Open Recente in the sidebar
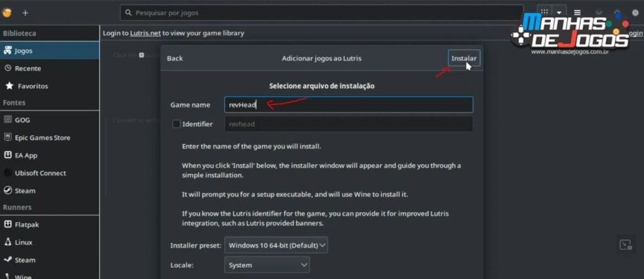Screen dimensions: 644x279 click(x=49, y=68)
